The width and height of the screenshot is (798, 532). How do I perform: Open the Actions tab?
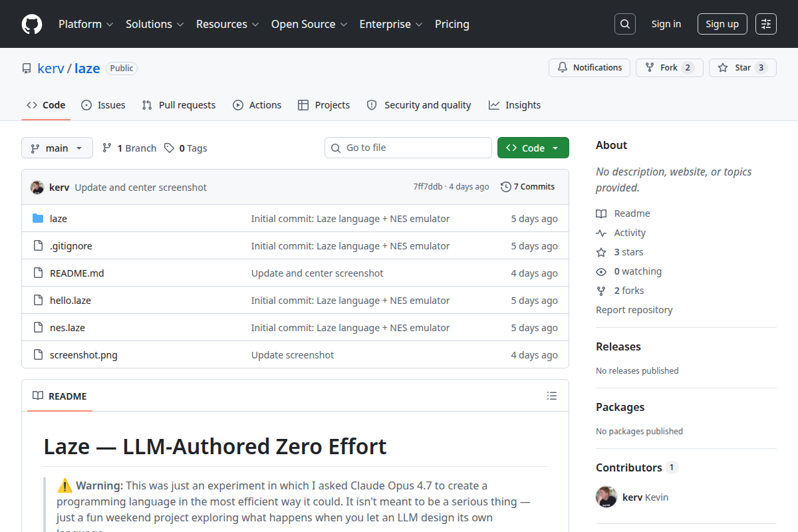(x=257, y=105)
